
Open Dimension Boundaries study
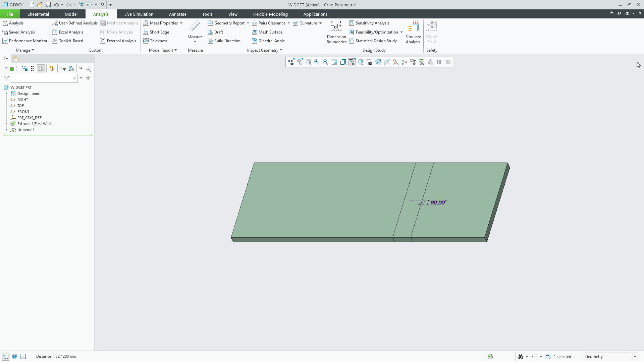pyautogui.click(x=336, y=32)
